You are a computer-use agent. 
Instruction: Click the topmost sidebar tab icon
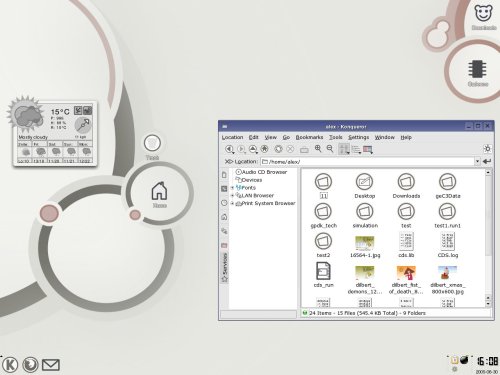pyautogui.click(x=224, y=175)
